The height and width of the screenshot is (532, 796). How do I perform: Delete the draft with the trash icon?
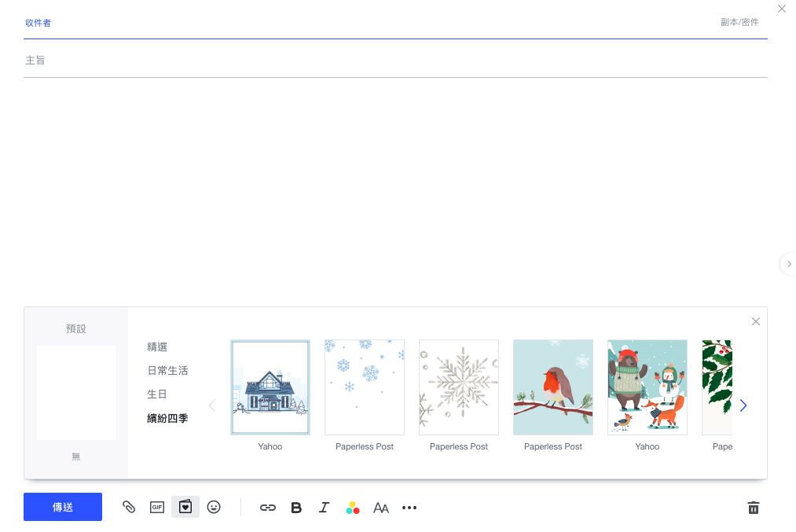tap(753, 507)
